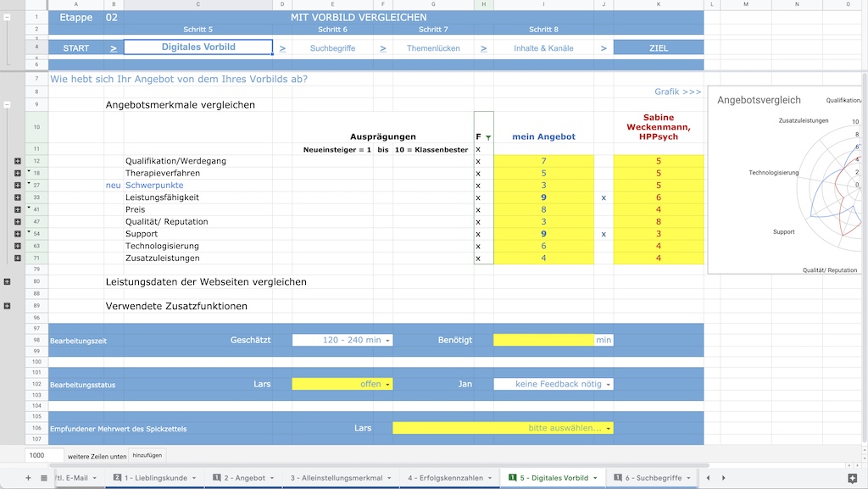Switch to the 6 - Suchbegriffe sheet

coord(654,478)
